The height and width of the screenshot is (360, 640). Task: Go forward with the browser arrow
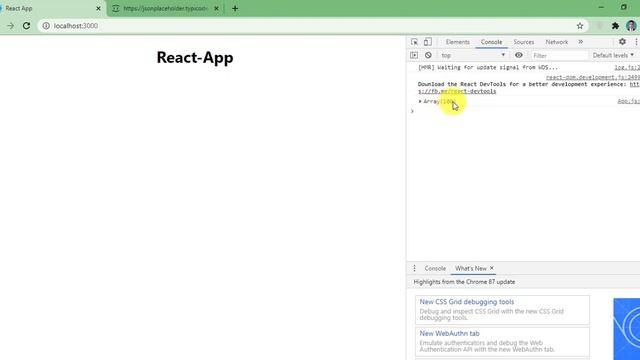tap(10, 26)
